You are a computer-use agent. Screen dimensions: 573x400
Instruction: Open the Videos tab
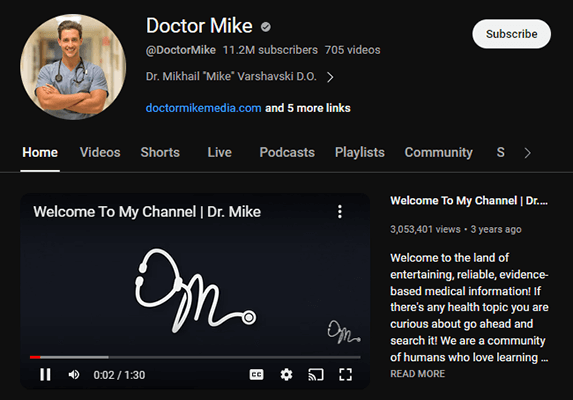[100, 152]
